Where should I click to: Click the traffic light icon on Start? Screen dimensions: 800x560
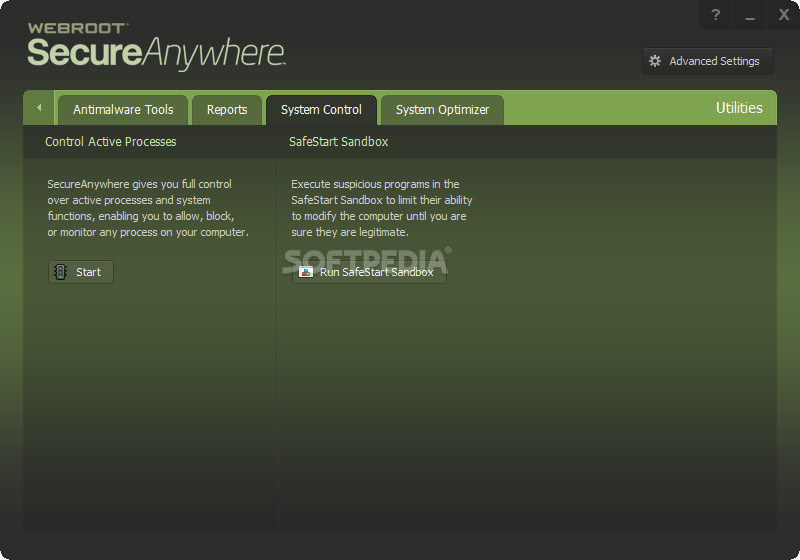coord(61,272)
